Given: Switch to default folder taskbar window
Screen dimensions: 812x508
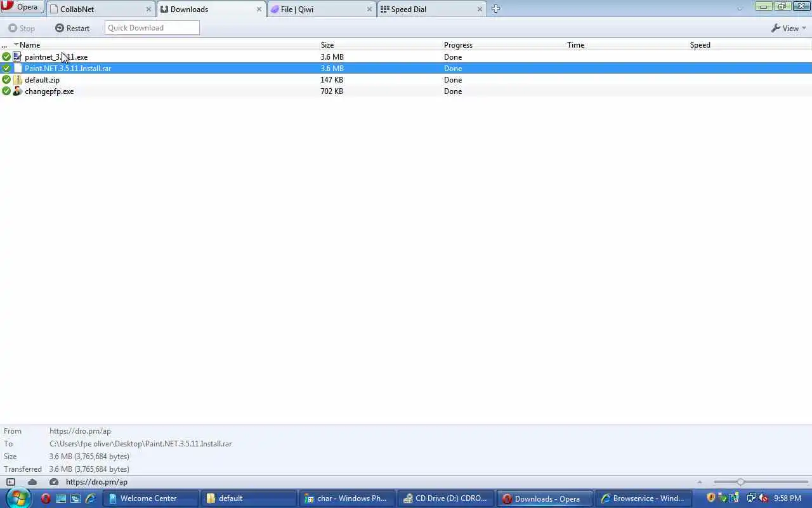Looking at the screenshot, I should 249,498.
